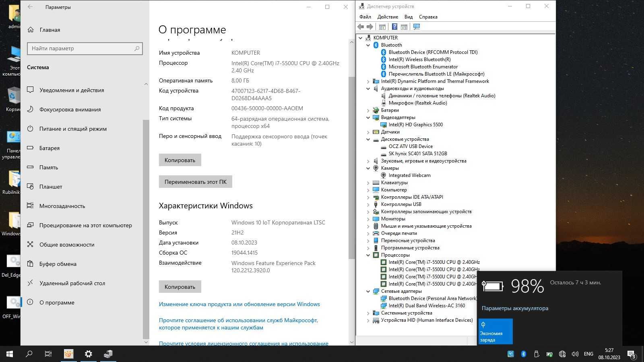This screenshot has width=644, height=362.
Task: Click the Settings sidebar vertical scrollbar
Action: [x=146, y=229]
